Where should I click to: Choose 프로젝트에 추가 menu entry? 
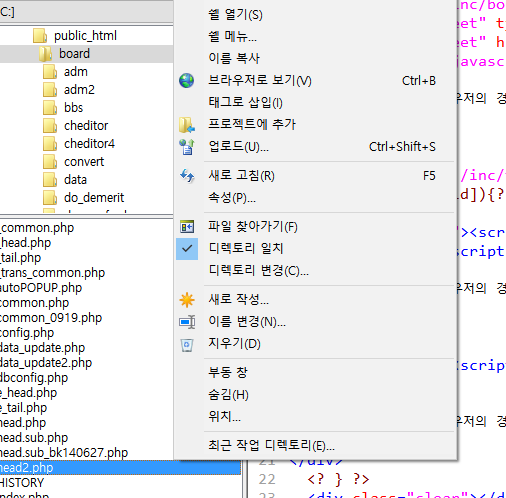[252, 125]
